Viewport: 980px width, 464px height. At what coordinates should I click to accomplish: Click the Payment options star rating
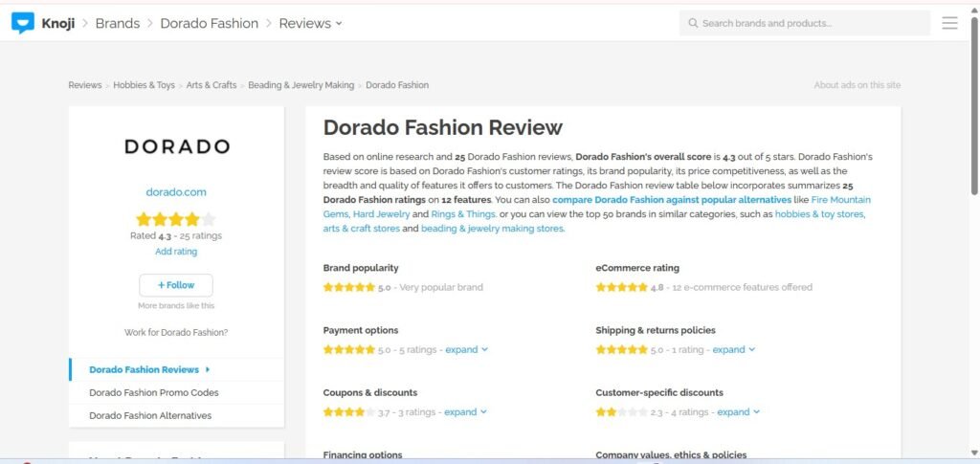click(x=348, y=350)
